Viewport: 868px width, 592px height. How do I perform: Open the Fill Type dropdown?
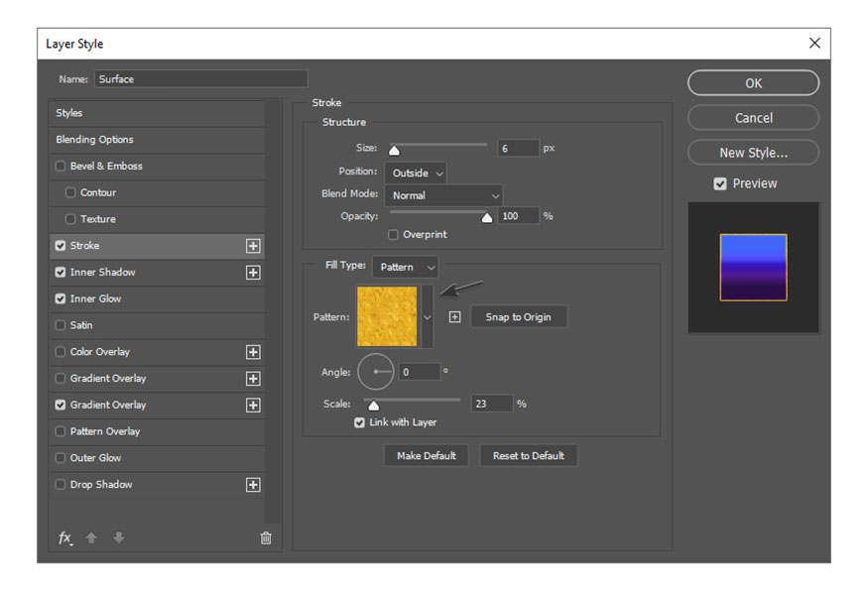pos(405,267)
